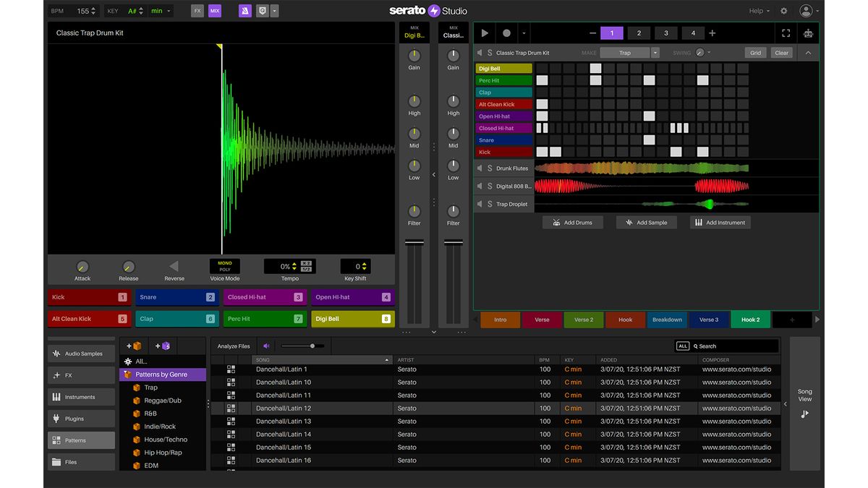Click the Add Instrument button

point(720,222)
